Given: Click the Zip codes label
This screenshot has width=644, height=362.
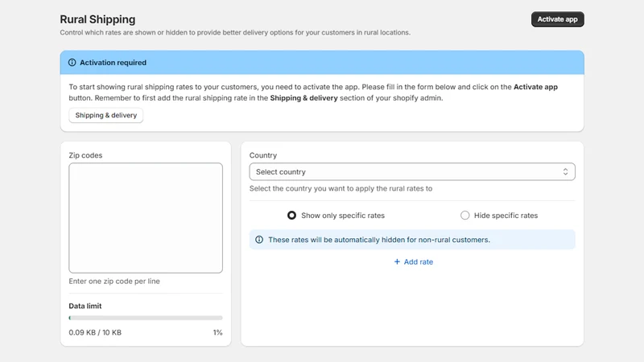Looking at the screenshot, I should click(85, 155).
